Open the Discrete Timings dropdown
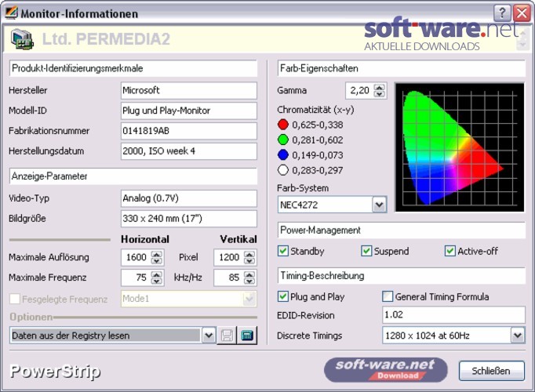 pos(518,336)
